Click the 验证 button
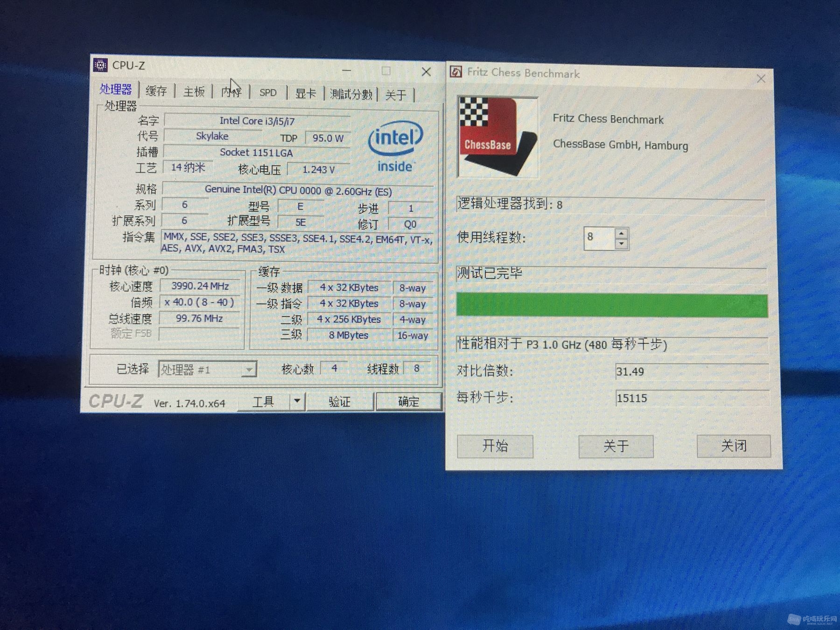 pos(339,401)
